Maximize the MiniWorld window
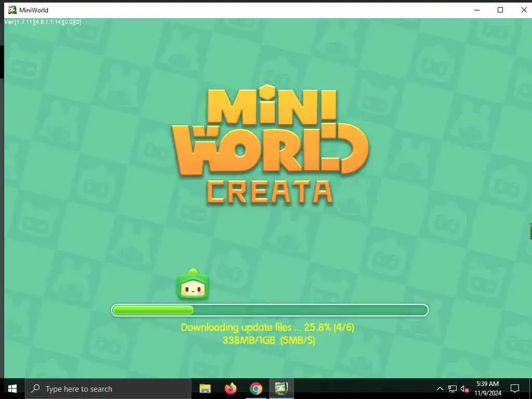532x399 pixels. 500,10
